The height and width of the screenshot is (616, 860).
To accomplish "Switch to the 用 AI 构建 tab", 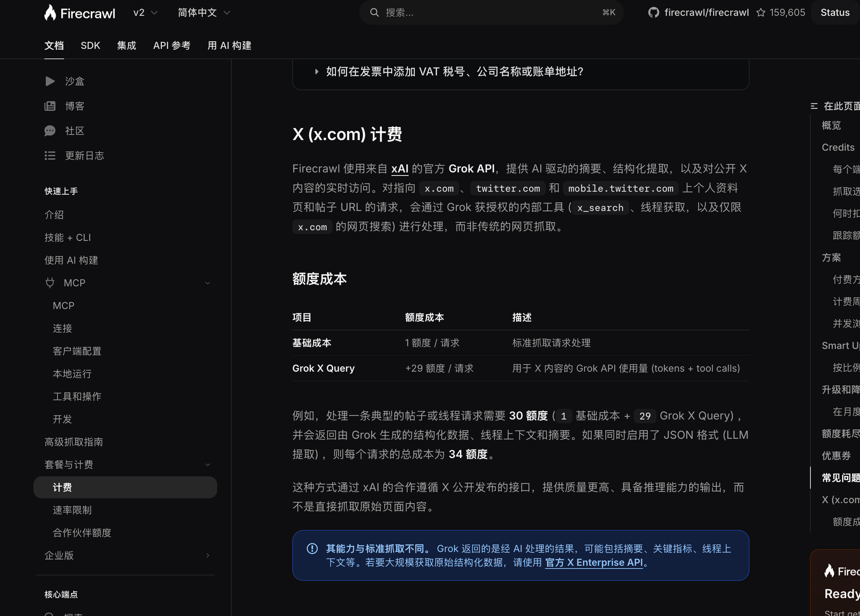I will coord(229,46).
